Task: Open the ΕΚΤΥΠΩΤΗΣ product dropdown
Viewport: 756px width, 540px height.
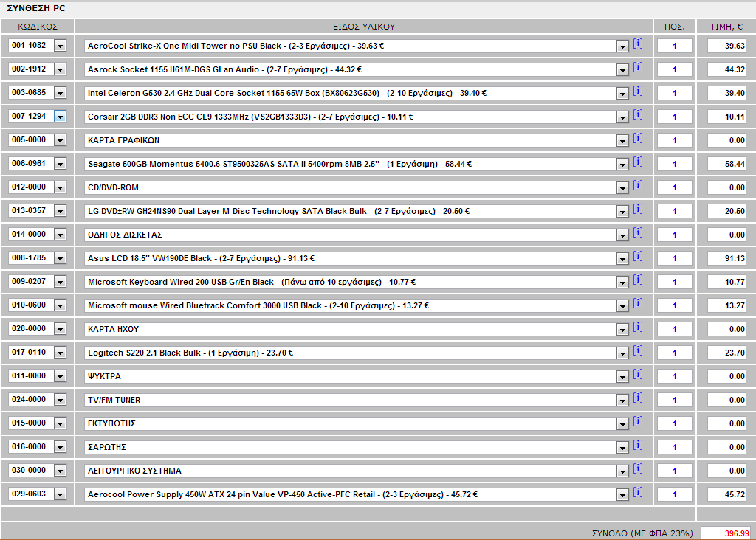Action: click(x=622, y=424)
